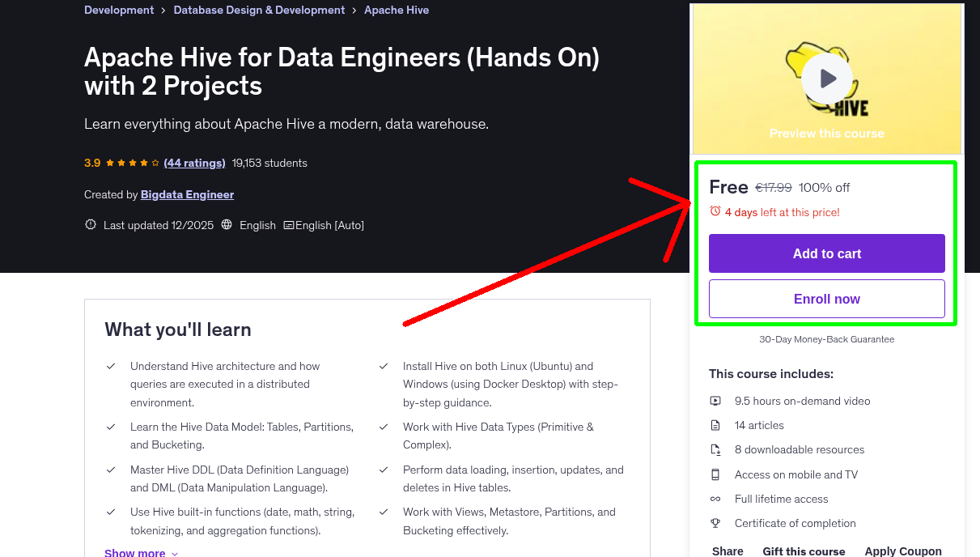980x557 pixels.
Task: Click the captions icon beside English [Auto]
Action: point(288,224)
